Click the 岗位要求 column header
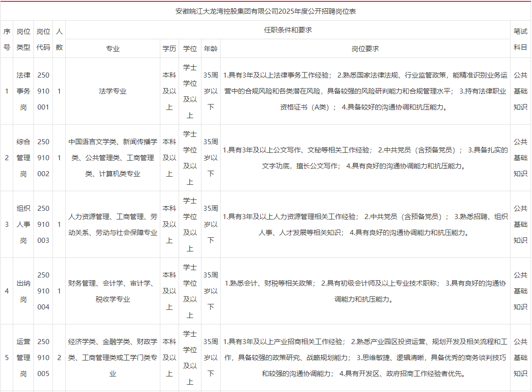The width and height of the screenshot is (532, 392). [365, 48]
